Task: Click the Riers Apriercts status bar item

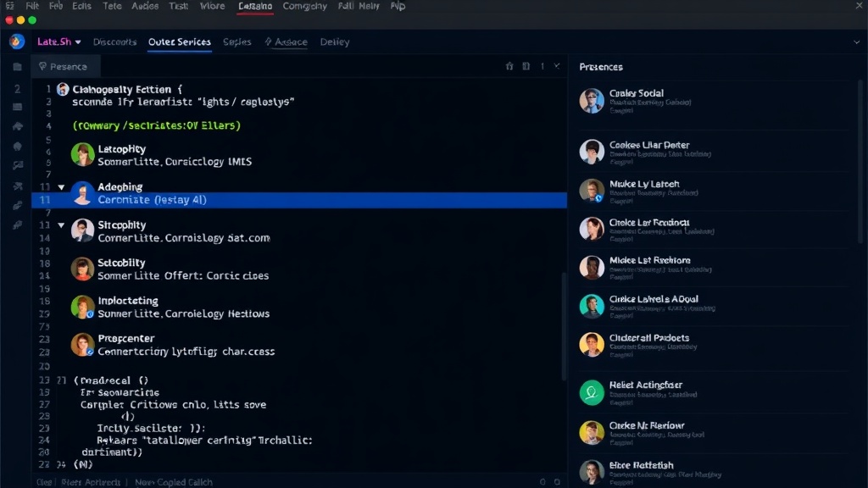Action: [90, 482]
